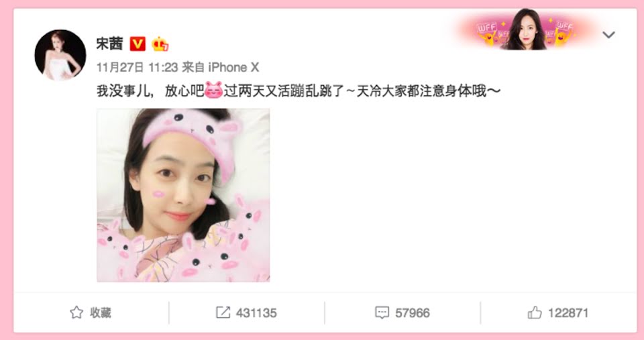Open the 宋茜 username link
644x340 pixels.
coord(109,44)
